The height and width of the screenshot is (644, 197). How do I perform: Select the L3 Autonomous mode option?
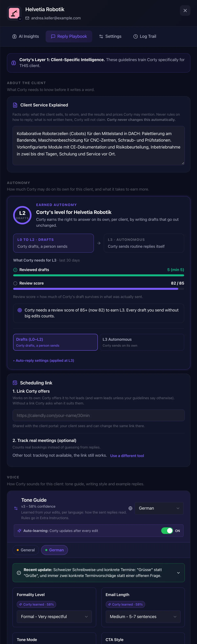tap(142, 342)
